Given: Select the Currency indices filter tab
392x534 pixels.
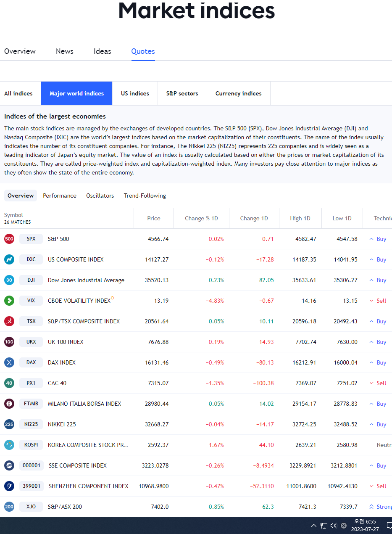Looking at the screenshot, I should [x=239, y=93].
